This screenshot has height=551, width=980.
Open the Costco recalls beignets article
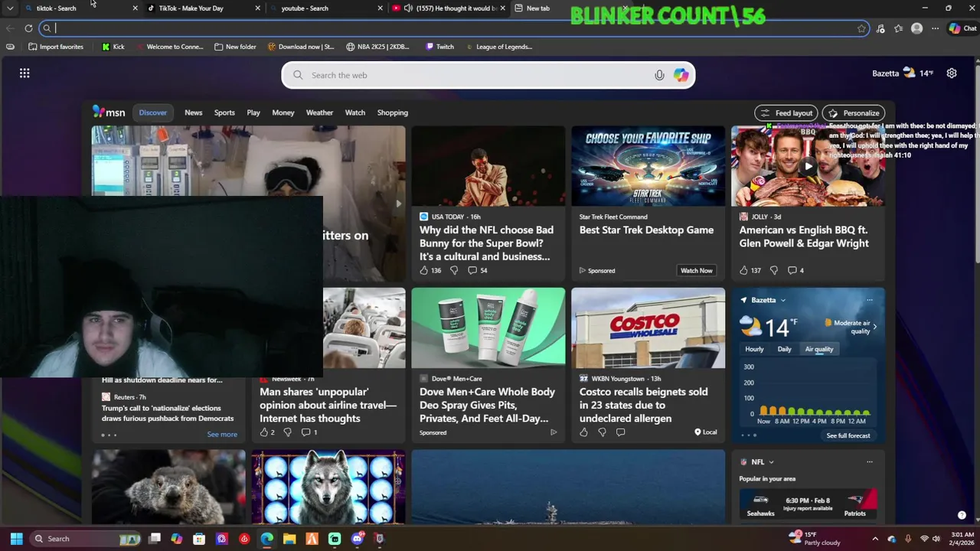[x=643, y=405]
